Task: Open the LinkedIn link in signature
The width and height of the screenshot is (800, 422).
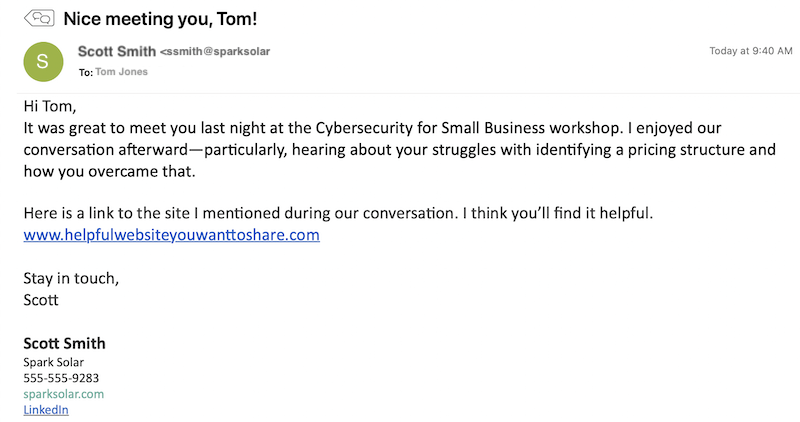Action: [46, 410]
